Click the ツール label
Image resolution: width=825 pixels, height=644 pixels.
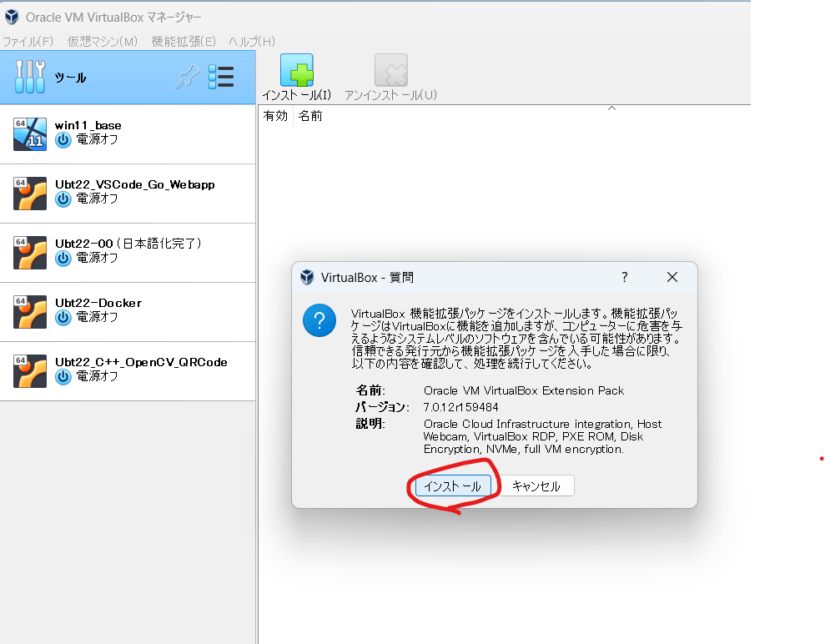coord(71,78)
